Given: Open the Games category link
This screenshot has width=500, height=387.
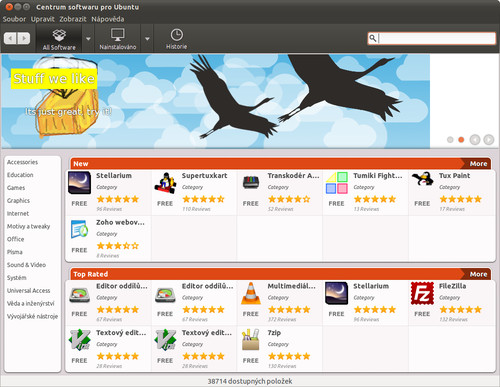Looking at the screenshot, I should coord(16,188).
